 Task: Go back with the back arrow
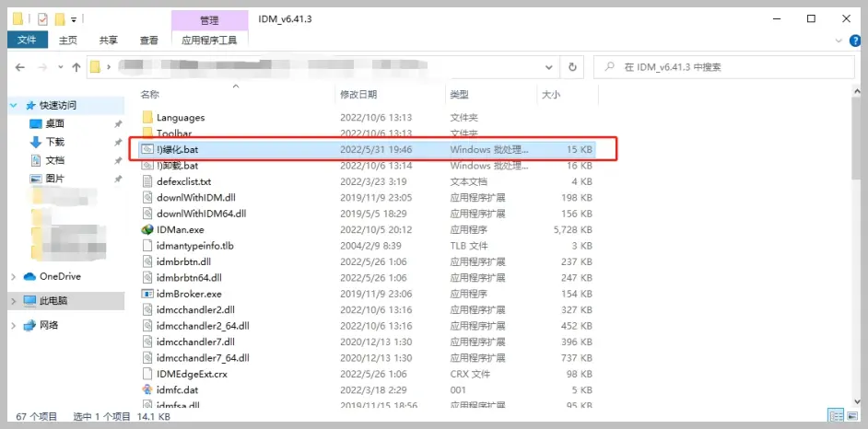[x=20, y=67]
